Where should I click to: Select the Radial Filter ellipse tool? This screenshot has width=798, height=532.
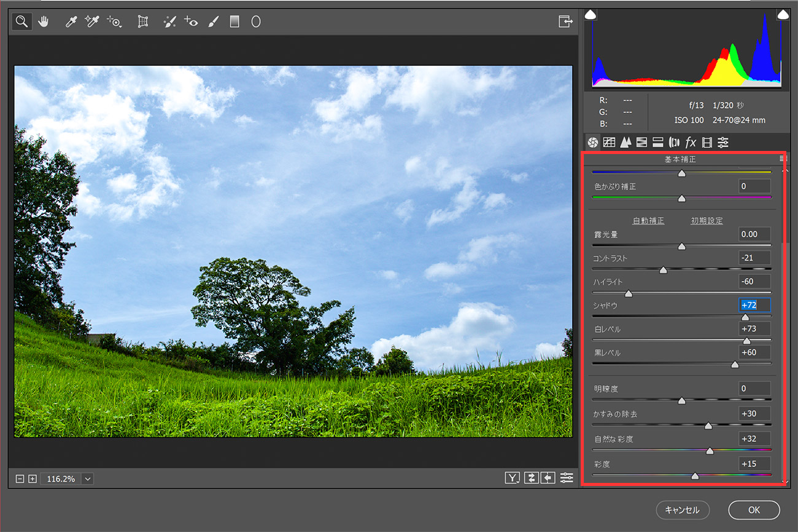point(256,21)
